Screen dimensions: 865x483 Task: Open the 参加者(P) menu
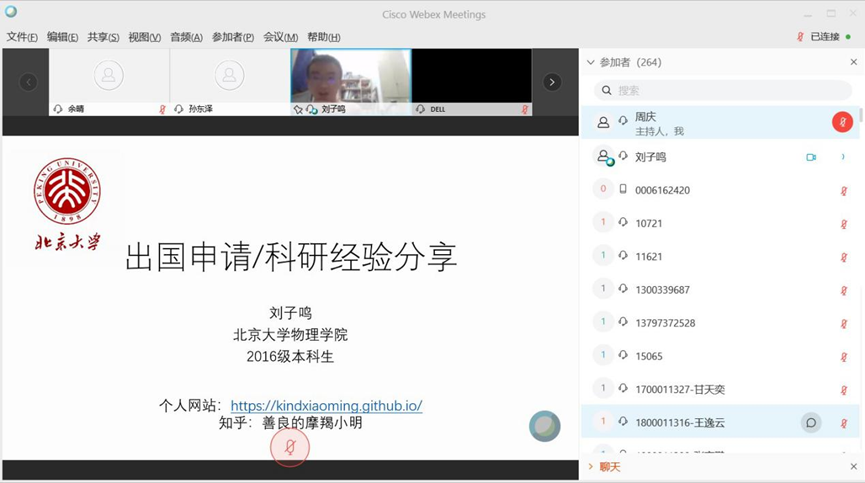[233, 37]
